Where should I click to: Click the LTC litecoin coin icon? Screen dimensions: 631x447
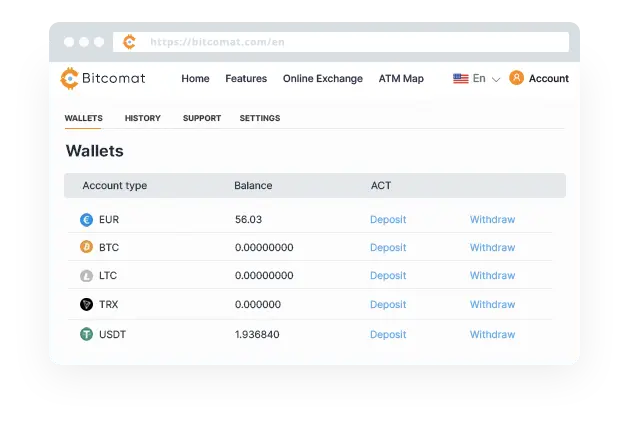coord(87,276)
